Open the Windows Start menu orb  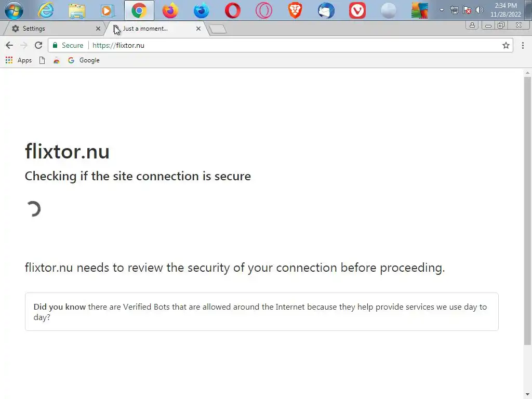14,10
